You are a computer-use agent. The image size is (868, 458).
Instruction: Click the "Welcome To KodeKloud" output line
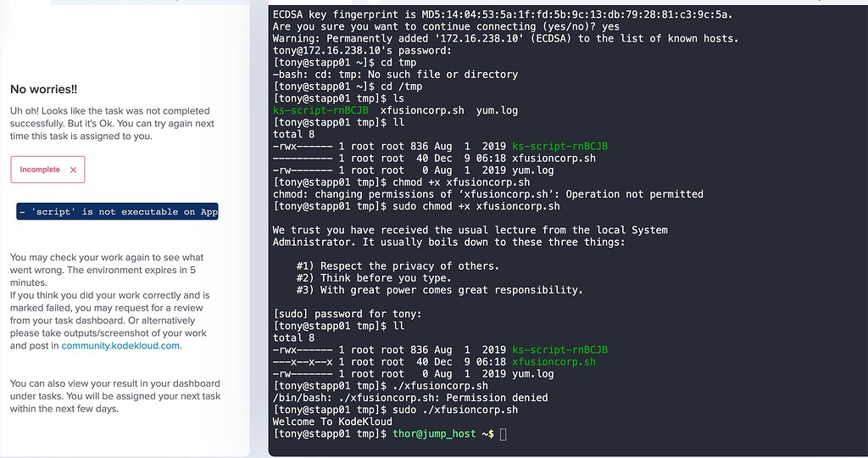332,422
